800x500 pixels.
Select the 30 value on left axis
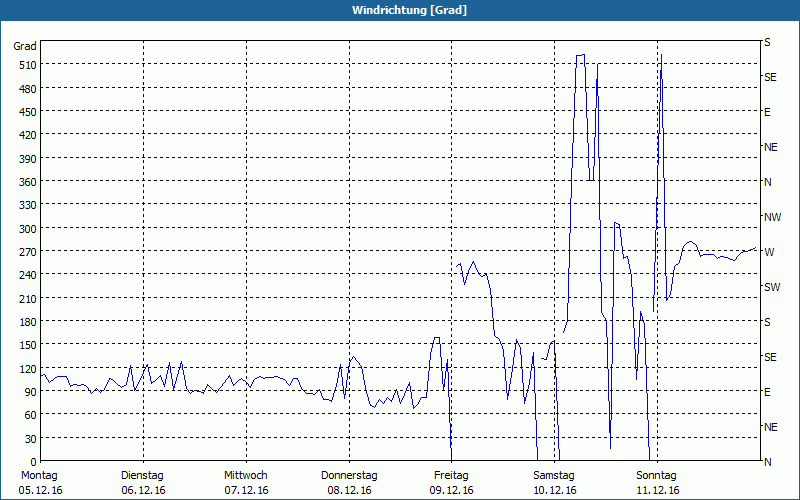pyautogui.click(x=31, y=439)
